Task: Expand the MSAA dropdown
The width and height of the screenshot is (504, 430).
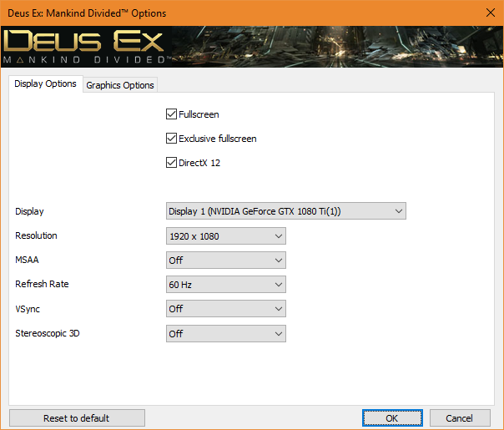Action: coord(226,261)
